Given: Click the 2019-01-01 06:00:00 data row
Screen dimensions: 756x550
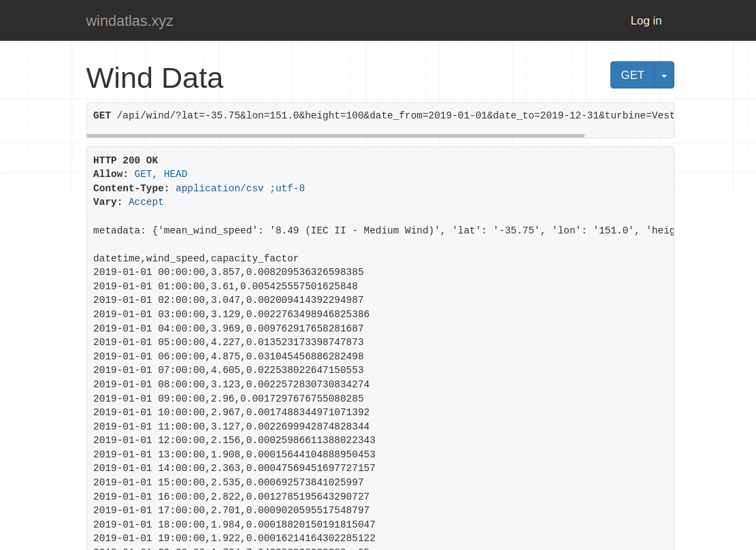Looking at the screenshot, I should pyautogui.click(x=229, y=357).
